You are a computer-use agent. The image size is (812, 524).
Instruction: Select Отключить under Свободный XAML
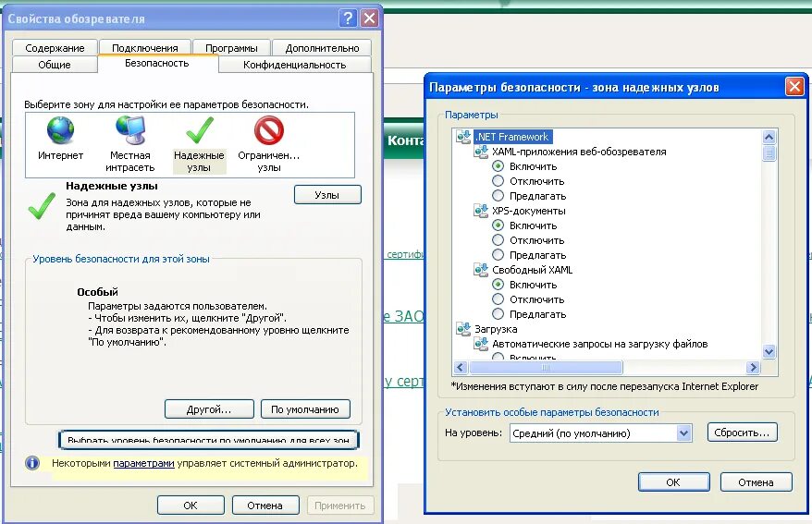point(498,299)
